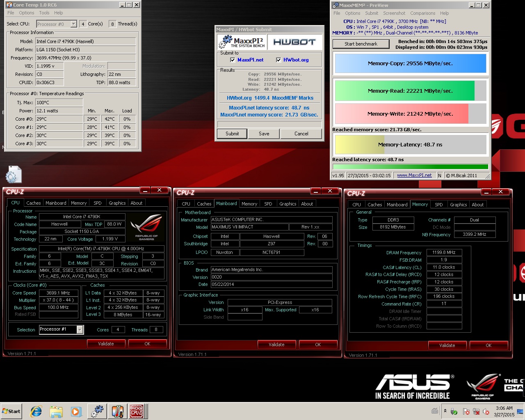Show hidden system tray icons arrow
This screenshot has width=525, height=420.
pyautogui.click(x=445, y=411)
